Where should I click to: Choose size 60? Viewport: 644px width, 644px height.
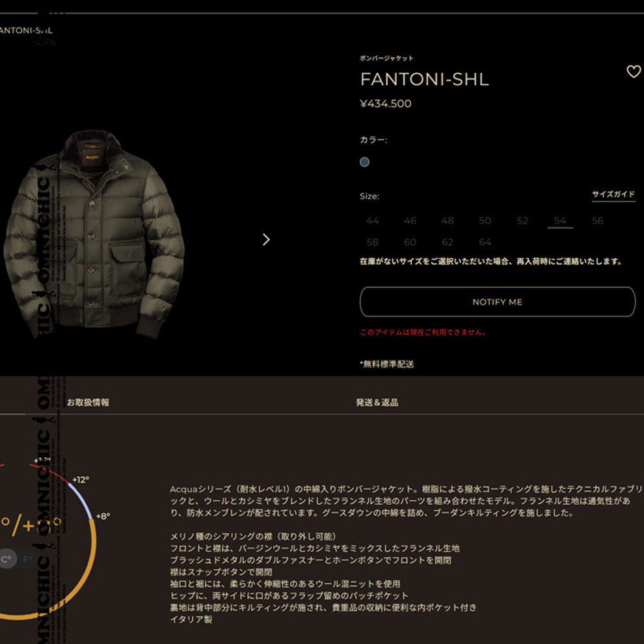click(x=410, y=243)
